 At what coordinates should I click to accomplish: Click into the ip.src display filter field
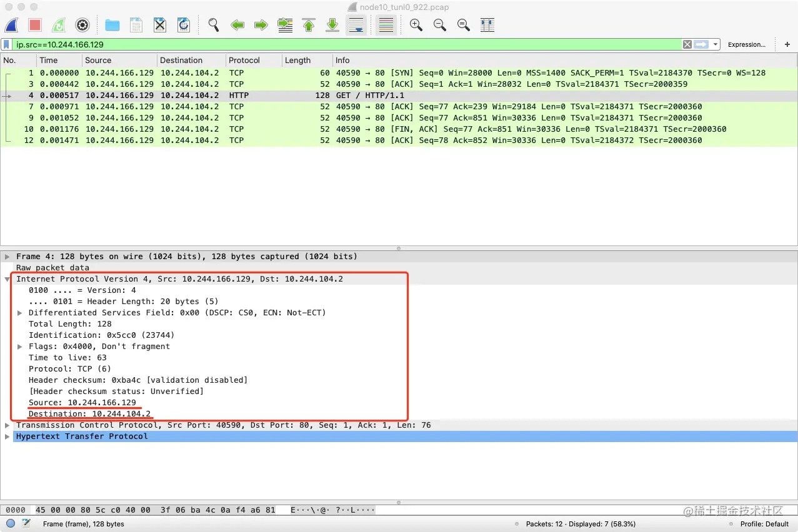pos(347,44)
